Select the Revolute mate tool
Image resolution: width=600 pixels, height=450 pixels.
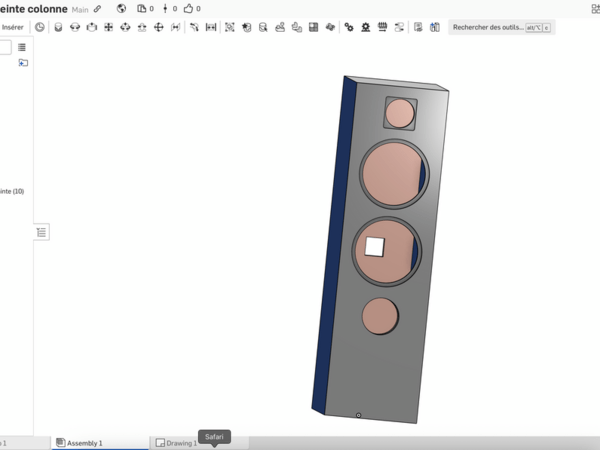(74, 27)
